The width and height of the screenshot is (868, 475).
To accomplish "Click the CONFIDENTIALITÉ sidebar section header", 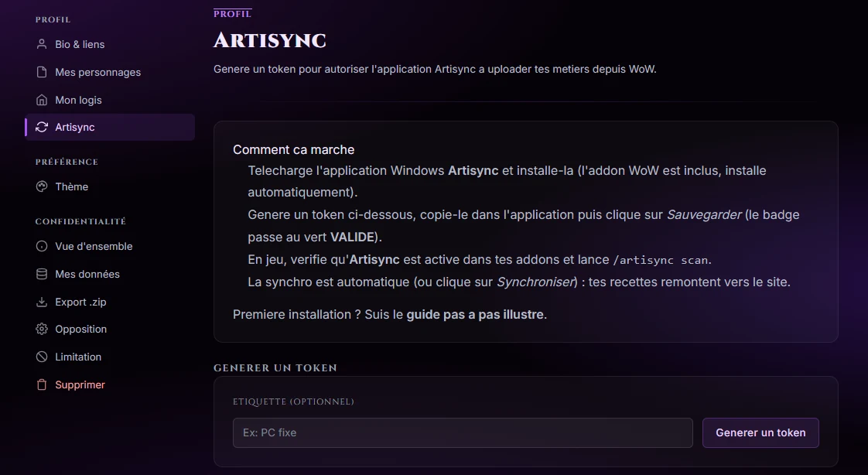I will [80, 221].
